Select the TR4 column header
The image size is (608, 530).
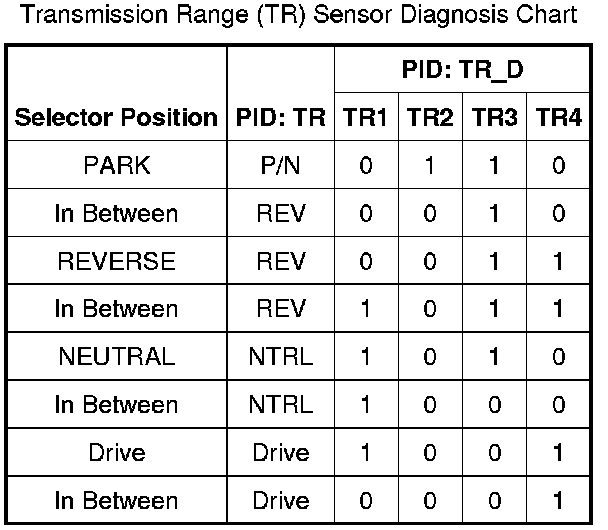pos(558,117)
